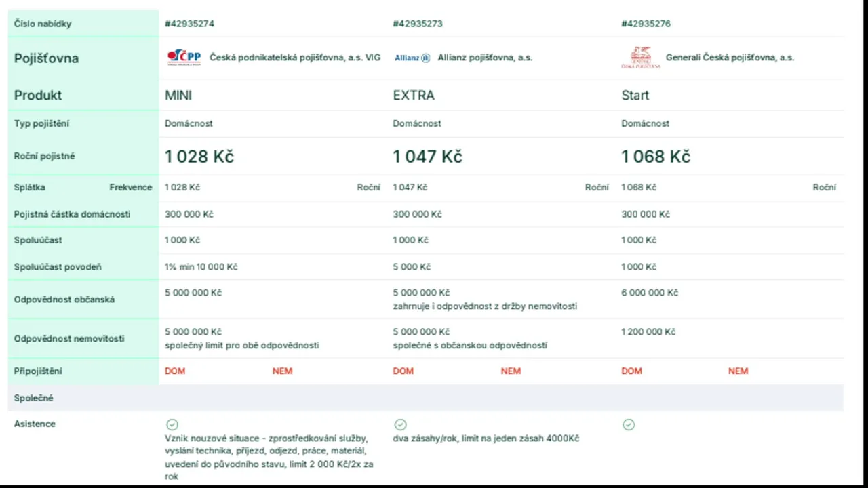Click the Generali Česká pojišťovna logo
868x488 pixels.
click(641, 58)
